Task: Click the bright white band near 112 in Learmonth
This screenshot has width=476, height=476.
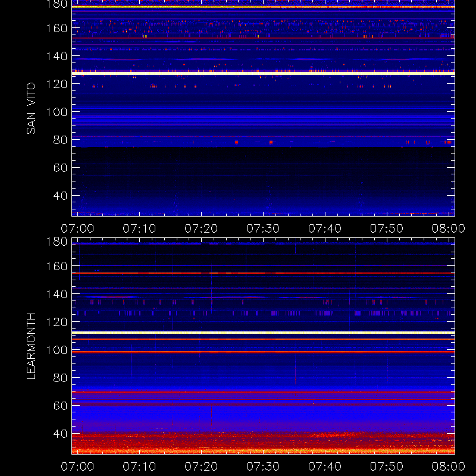Action: point(263,333)
